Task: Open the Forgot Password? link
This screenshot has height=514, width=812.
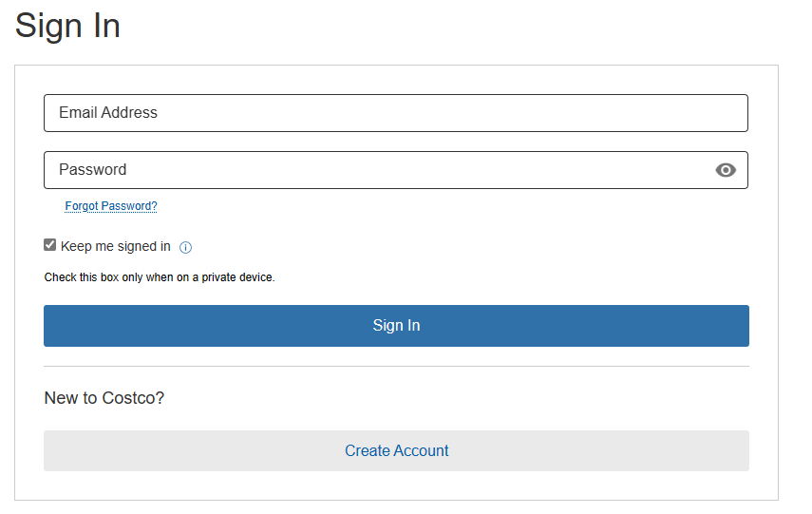Action: (111, 206)
